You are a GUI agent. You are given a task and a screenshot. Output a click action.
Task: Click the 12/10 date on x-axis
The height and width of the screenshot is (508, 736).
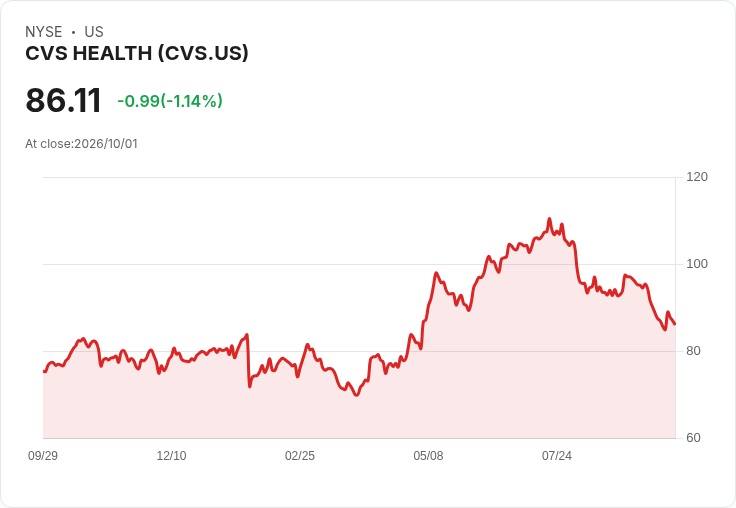tap(171, 455)
